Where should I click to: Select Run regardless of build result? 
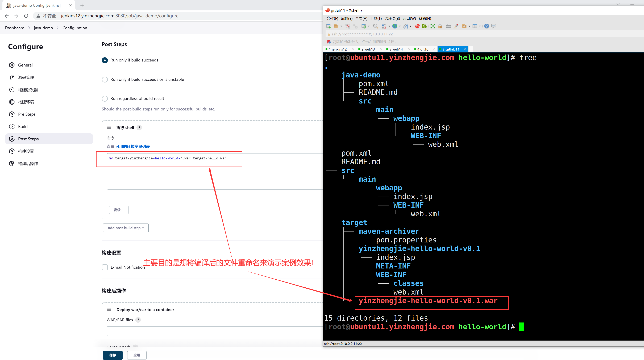105,98
